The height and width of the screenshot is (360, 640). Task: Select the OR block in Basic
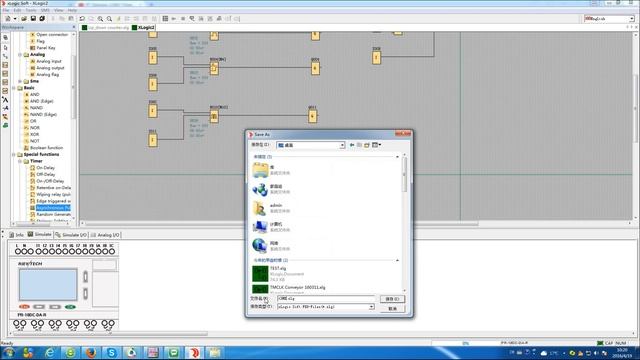click(x=33, y=121)
